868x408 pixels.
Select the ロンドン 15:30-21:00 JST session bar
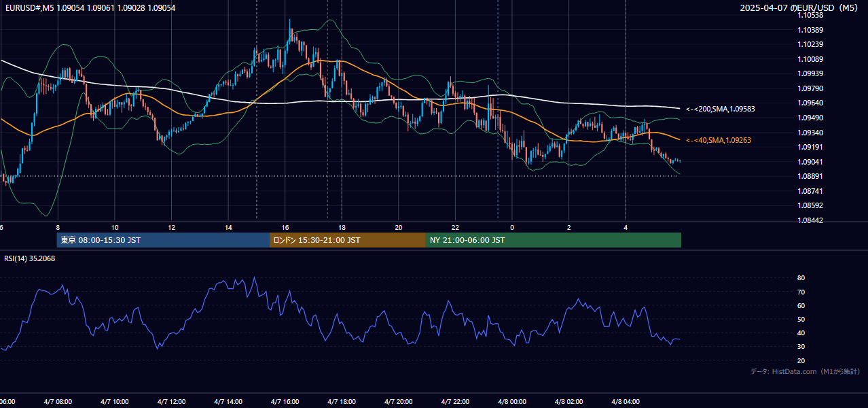pyautogui.click(x=348, y=240)
